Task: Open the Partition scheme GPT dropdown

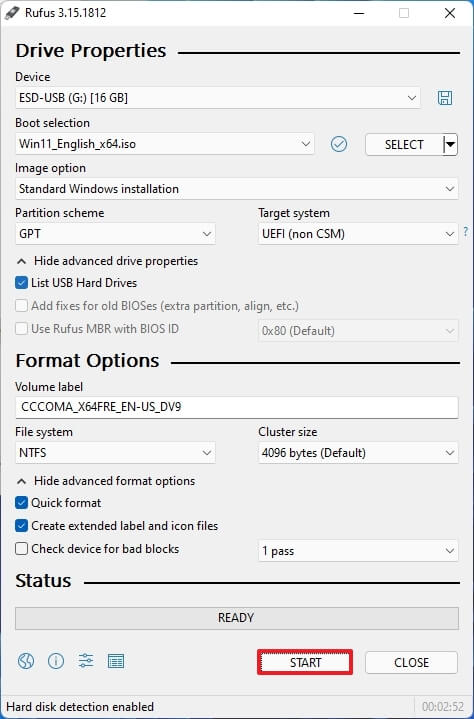Action: [115, 234]
